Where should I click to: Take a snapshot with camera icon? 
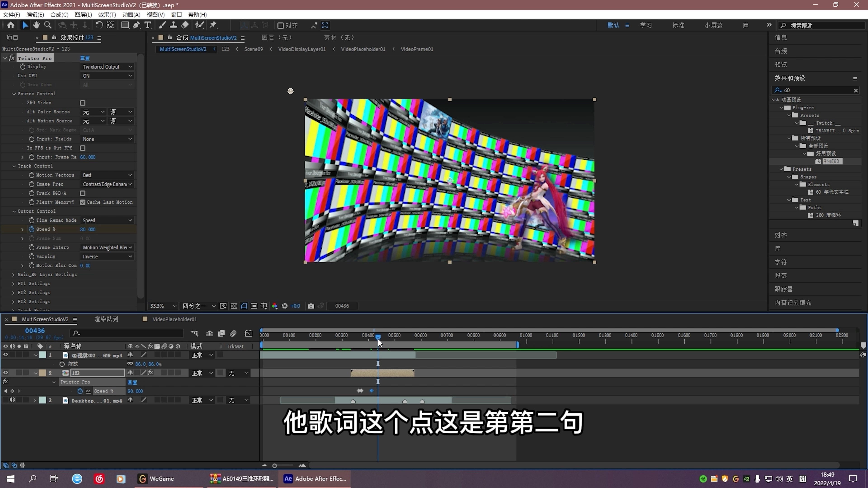[311, 306]
